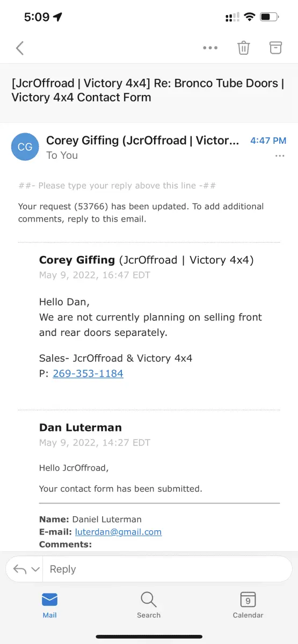
Task: Tap the location arrow in status bar
Action: tap(58, 17)
